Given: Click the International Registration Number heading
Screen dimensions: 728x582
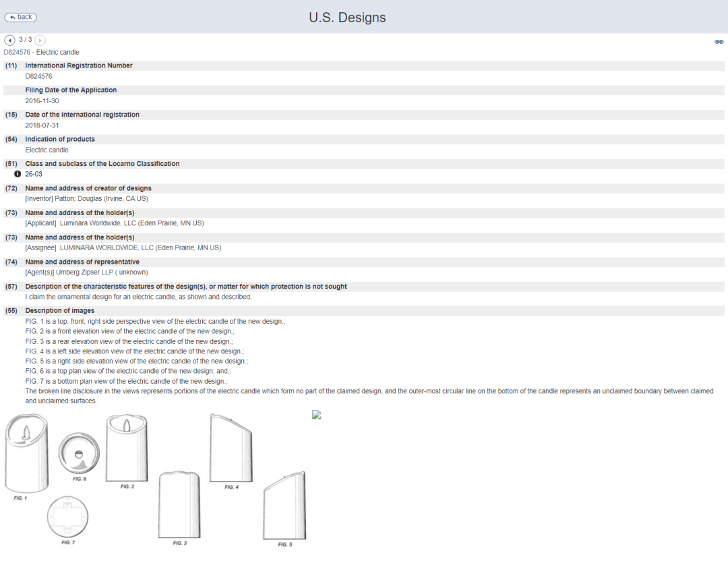Looking at the screenshot, I should click(x=78, y=65).
